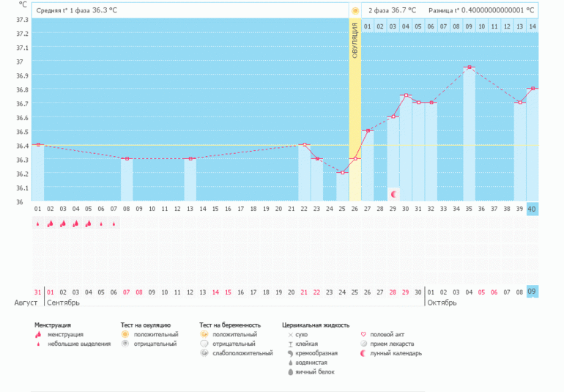Click the positive ovulation test legend icon

coord(126,334)
